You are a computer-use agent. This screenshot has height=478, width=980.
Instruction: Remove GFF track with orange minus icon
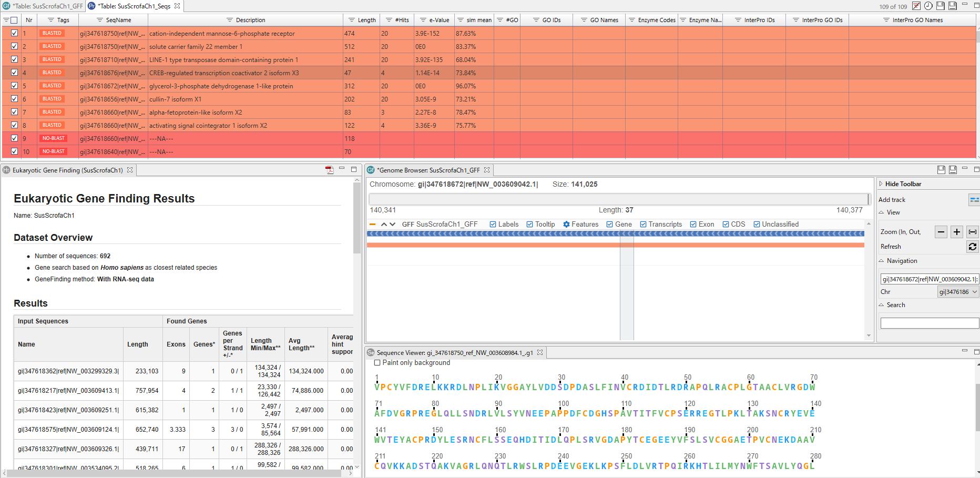[373, 225]
